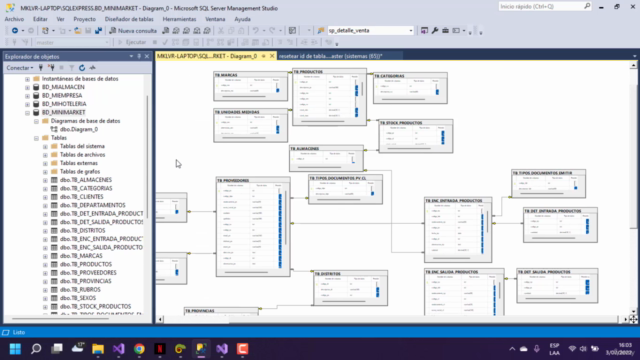Close the Diagram_0 tab
The image size is (640, 360).
(272, 56)
